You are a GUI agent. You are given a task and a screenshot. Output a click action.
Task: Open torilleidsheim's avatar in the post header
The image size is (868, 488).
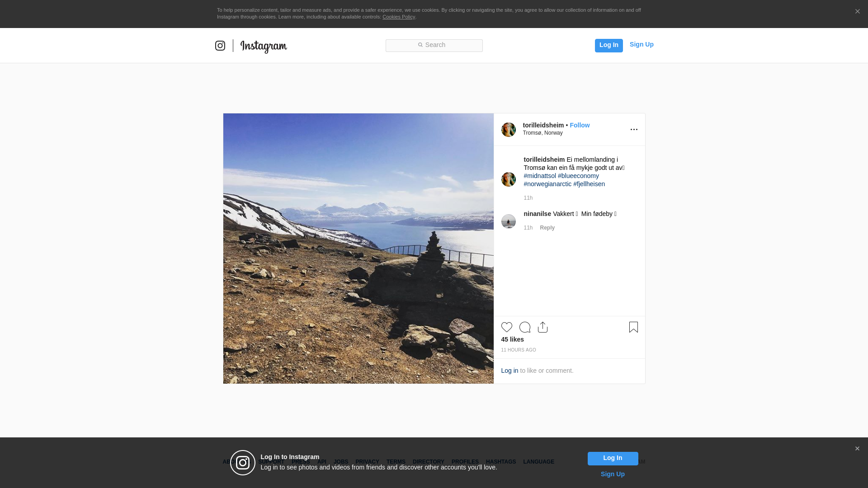pos(508,130)
